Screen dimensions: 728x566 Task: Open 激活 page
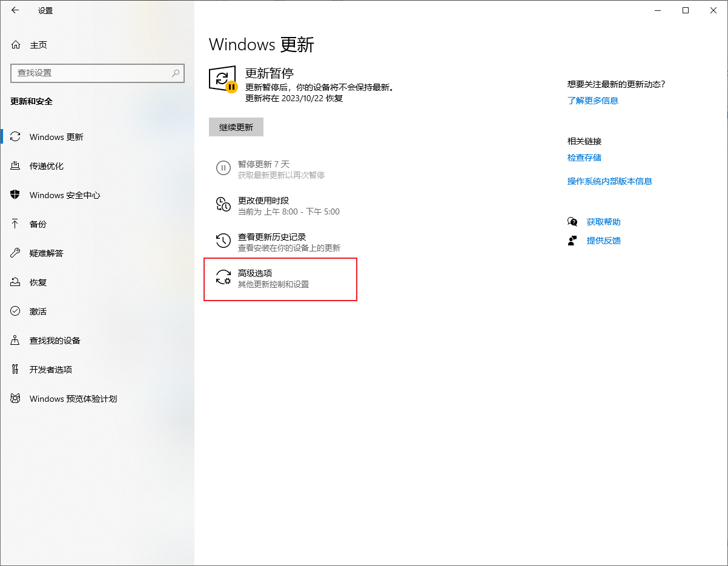pos(97,311)
